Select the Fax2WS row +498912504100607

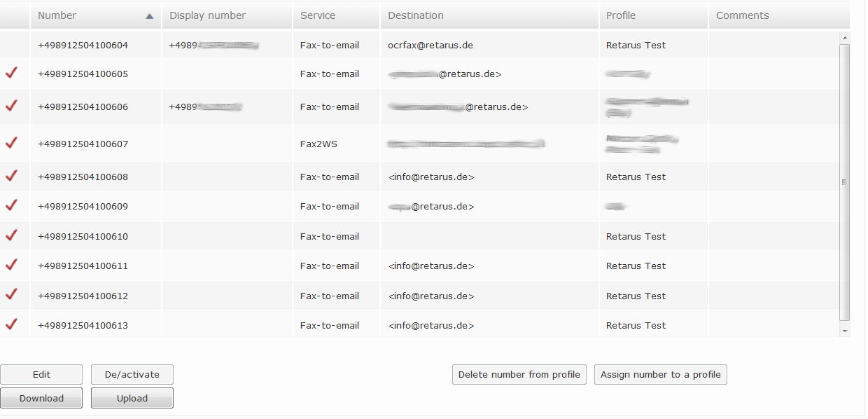pyautogui.click(x=94, y=143)
